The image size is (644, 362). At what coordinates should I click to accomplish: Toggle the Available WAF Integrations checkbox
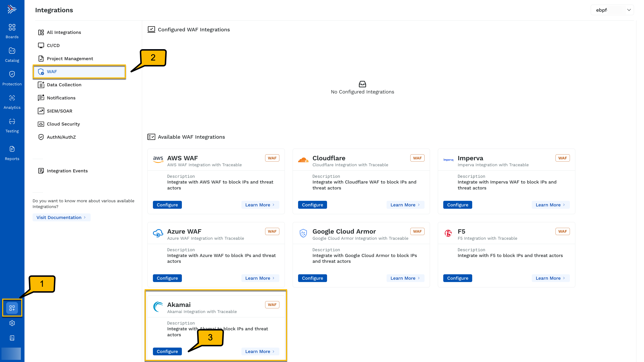pos(150,137)
